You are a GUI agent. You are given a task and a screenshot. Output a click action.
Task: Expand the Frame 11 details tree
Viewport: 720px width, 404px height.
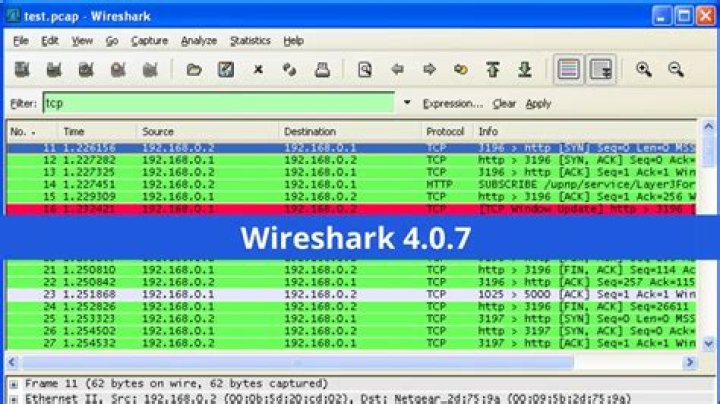[14, 384]
